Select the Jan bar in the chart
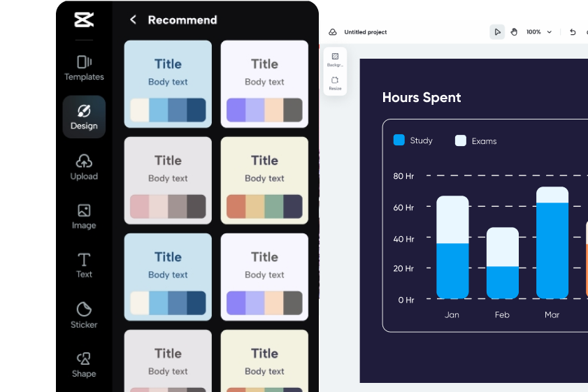The width and height of the screenshot is (588, 392). coord(452,247)
